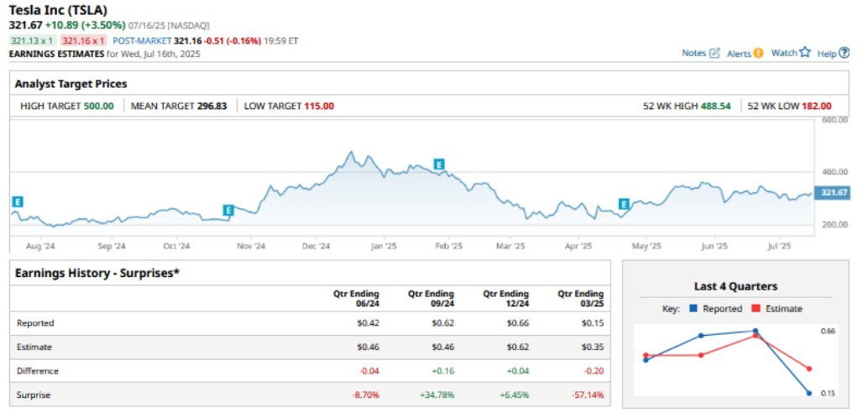Click the Qtr Ending 06/24 column header
The image size is (868, 418).
(356, 299)
